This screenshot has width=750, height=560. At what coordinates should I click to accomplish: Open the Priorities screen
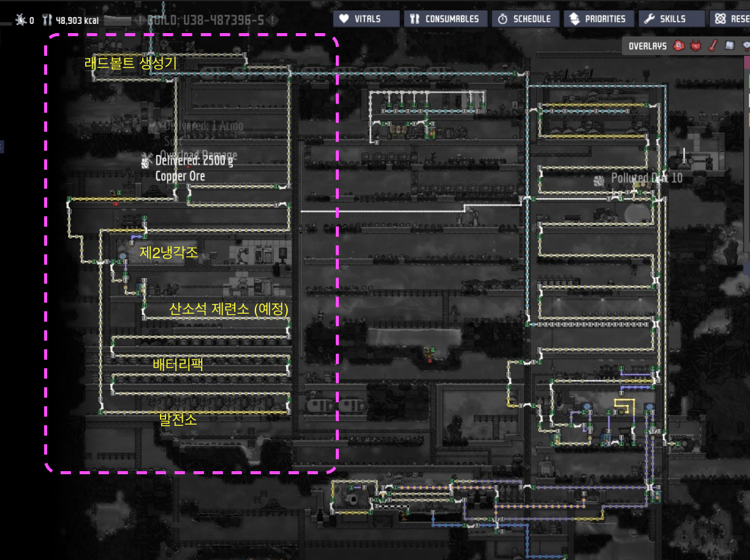pyautogui.click(x=599, y=19)
